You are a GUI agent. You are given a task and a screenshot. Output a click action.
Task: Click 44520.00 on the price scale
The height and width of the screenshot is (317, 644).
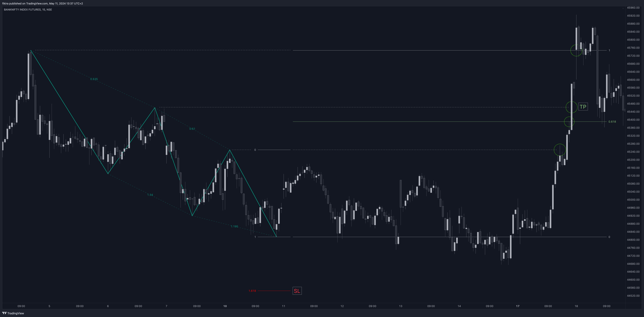pos(633,296)
